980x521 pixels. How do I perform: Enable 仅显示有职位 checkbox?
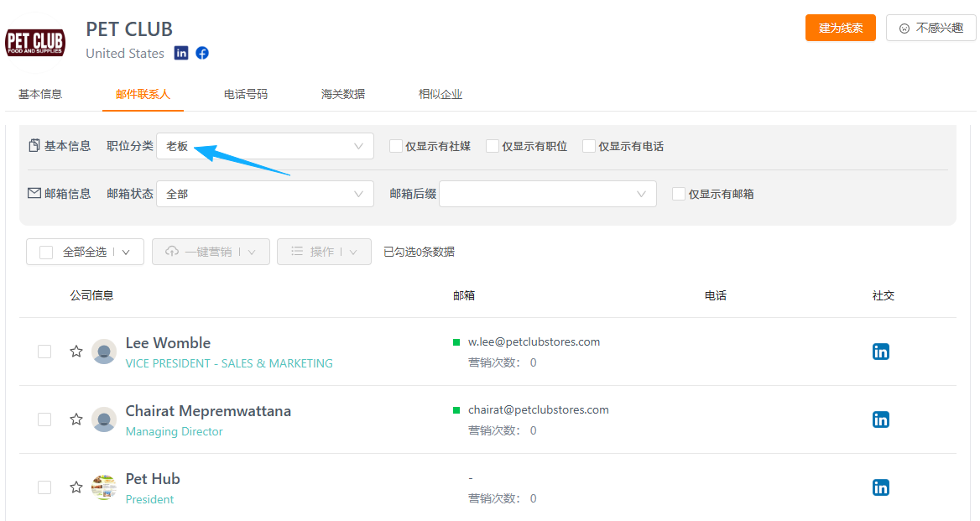[x=493, y=146]
